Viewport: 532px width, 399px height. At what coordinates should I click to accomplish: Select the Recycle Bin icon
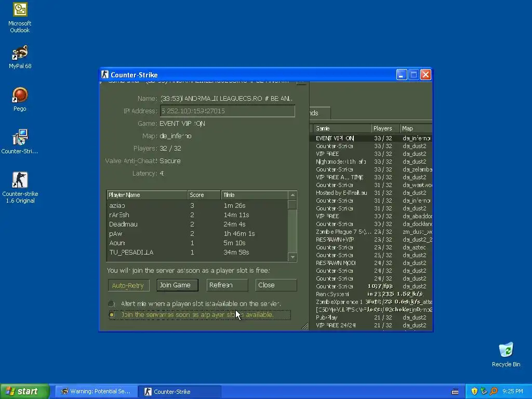506,354
